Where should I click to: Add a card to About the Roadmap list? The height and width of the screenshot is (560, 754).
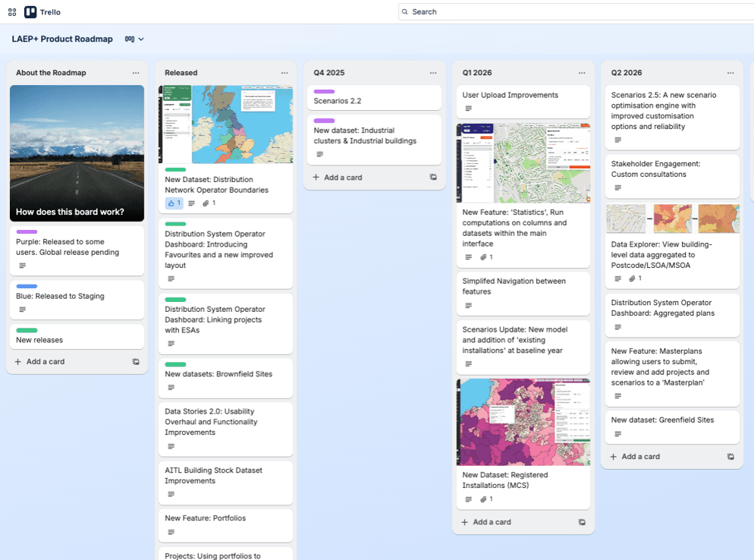tap(46, 362)
